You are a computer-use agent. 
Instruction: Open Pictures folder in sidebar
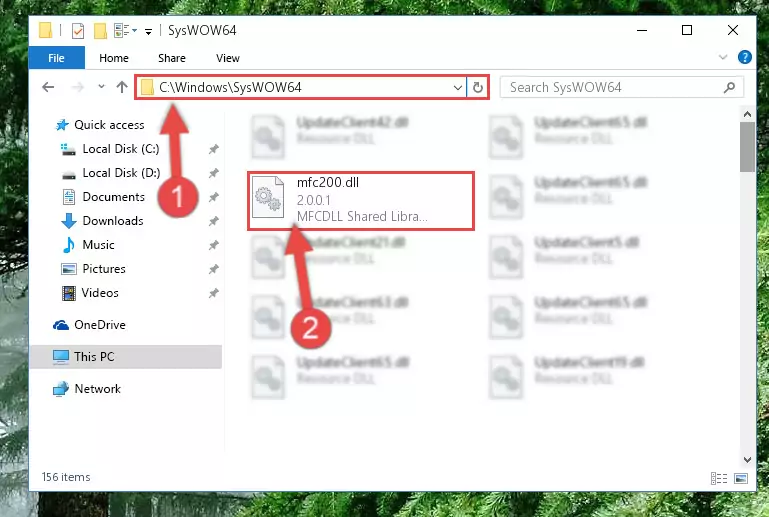pyautogui.click(x=103, y=269)
